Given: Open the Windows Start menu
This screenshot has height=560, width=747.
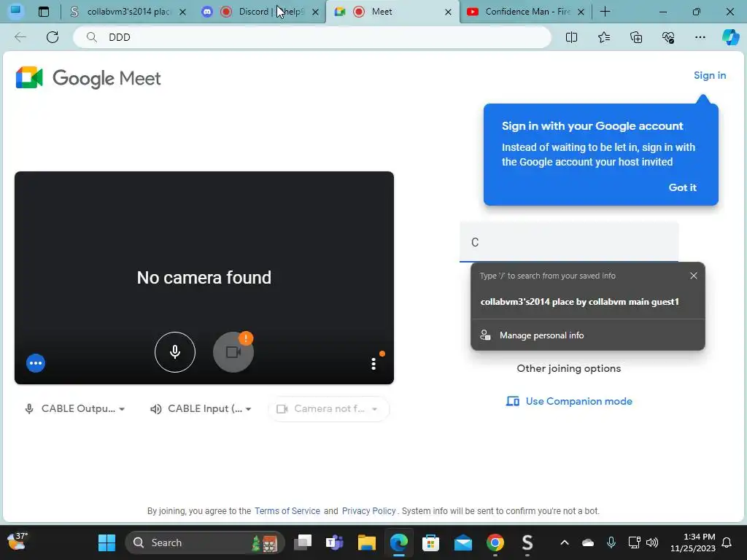Looking at the screenshot, I should [x=107, y=542].
